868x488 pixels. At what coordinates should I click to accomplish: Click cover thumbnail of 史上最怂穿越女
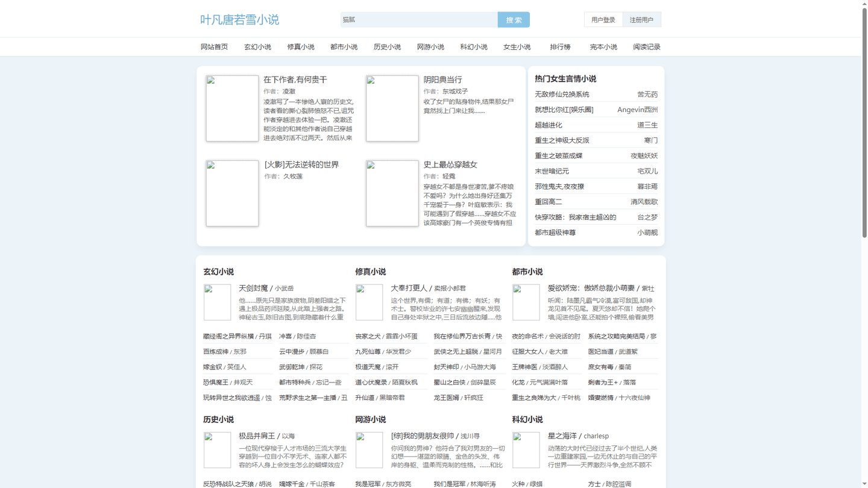(392, 193)
